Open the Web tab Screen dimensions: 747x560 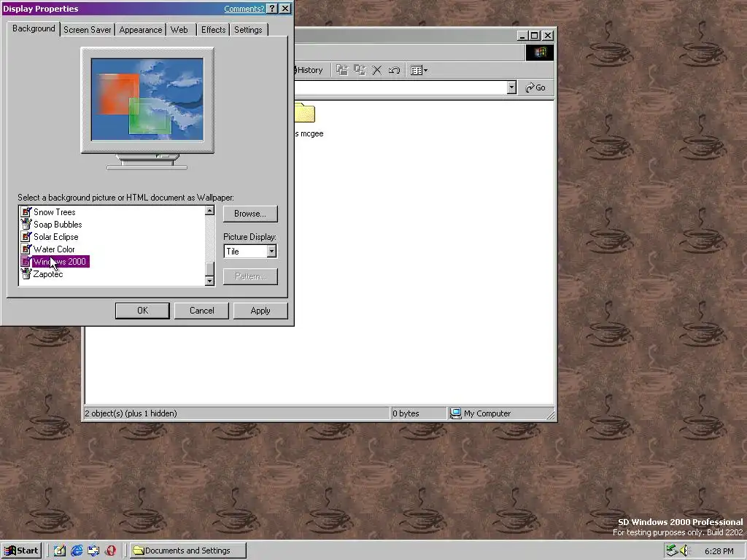click(179, 29)
